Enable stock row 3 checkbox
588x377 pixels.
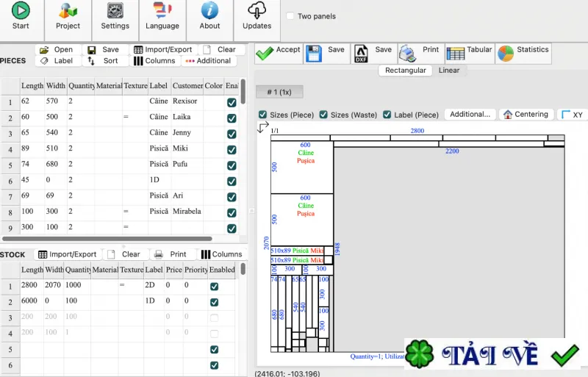point(214,317)
